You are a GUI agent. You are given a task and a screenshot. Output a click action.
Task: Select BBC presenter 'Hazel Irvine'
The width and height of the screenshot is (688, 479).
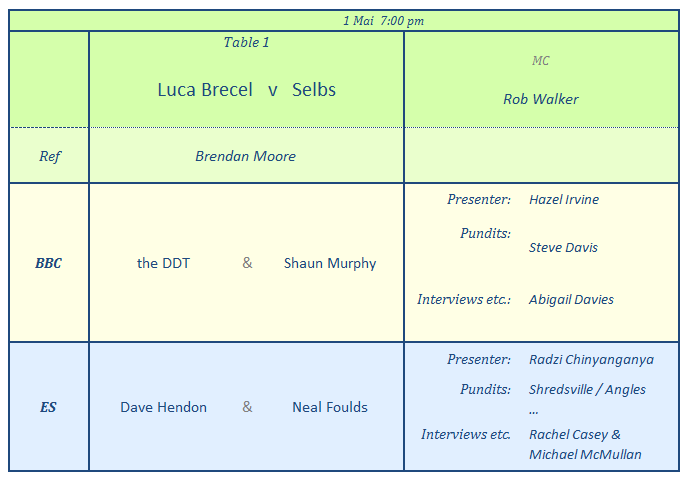pos(564,200)
